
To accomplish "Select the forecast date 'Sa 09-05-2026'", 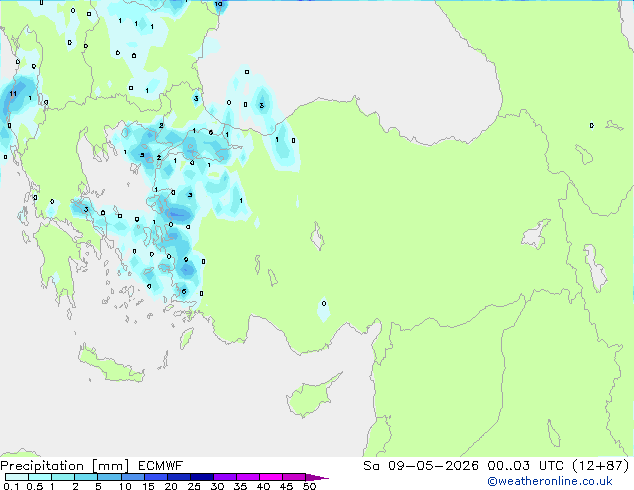I will click(x=421, y=466).
